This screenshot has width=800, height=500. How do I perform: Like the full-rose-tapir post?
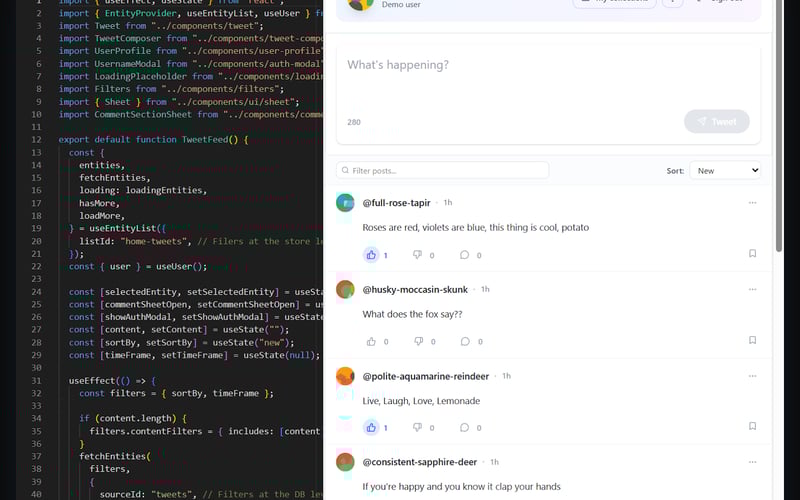(x=371, y=255)
